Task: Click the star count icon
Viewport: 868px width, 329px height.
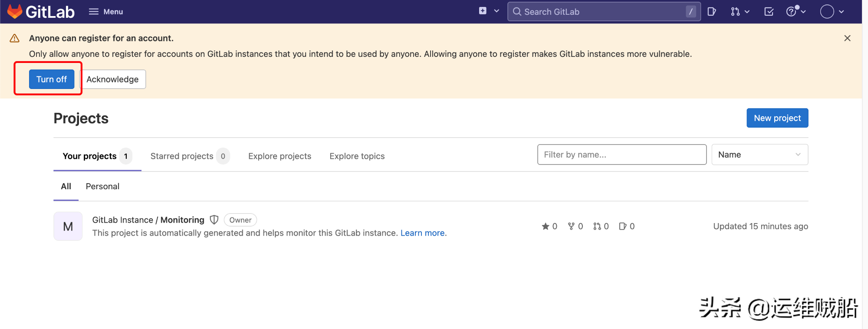Action: click(546, 226)
